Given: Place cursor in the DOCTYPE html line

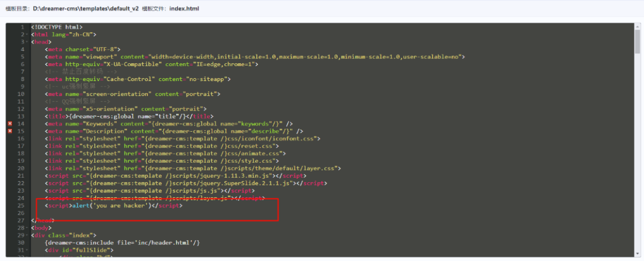Looking at the screenshot, I should (x=57, y=27).
